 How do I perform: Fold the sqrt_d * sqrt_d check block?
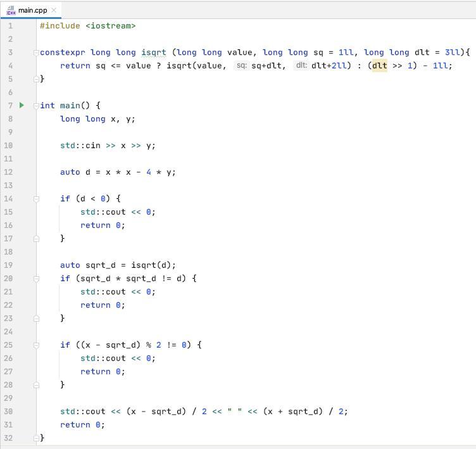pyautogui.click(x=36, y=278)
